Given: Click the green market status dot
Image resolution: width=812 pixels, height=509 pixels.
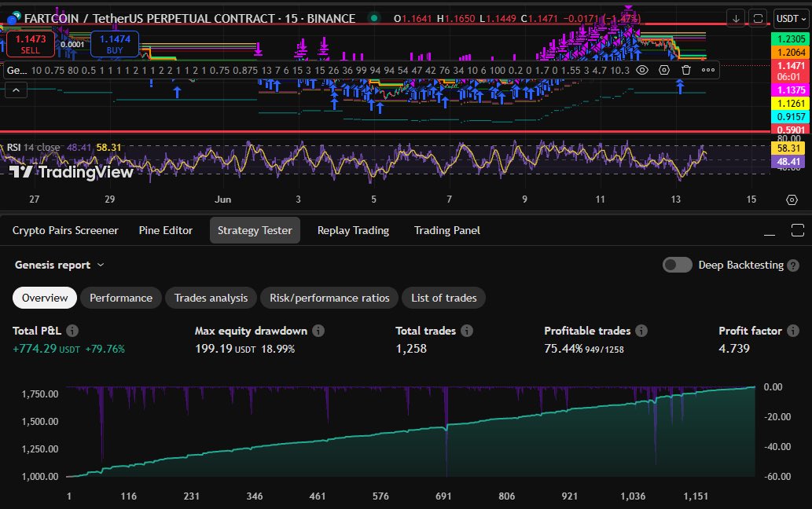Looking at the screenshot, I should tap(373, 18).
